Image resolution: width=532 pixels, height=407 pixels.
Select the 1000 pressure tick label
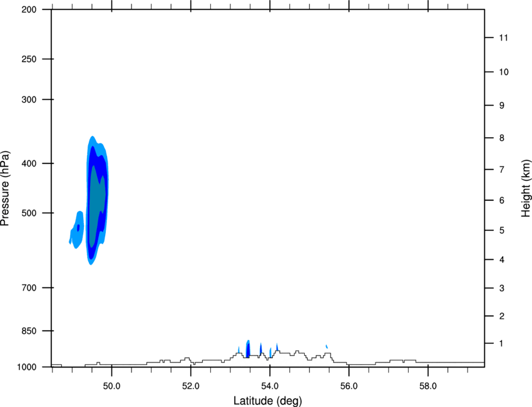click(27, 368)
